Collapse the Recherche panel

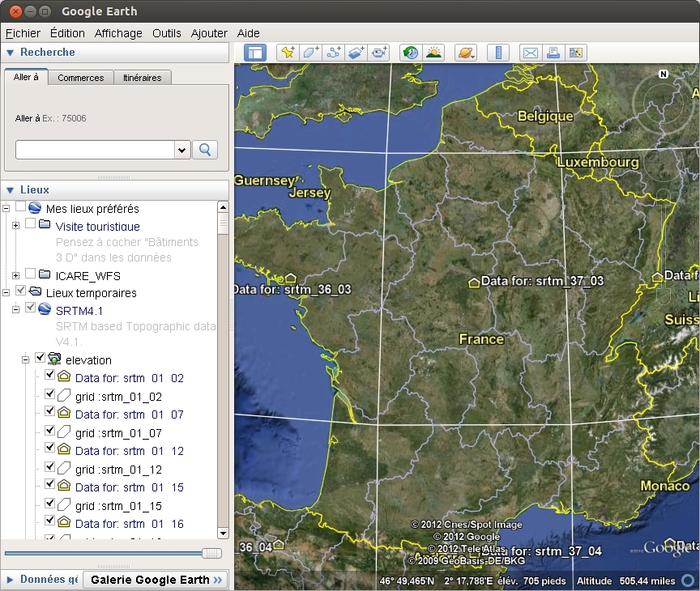click(11, 53)
